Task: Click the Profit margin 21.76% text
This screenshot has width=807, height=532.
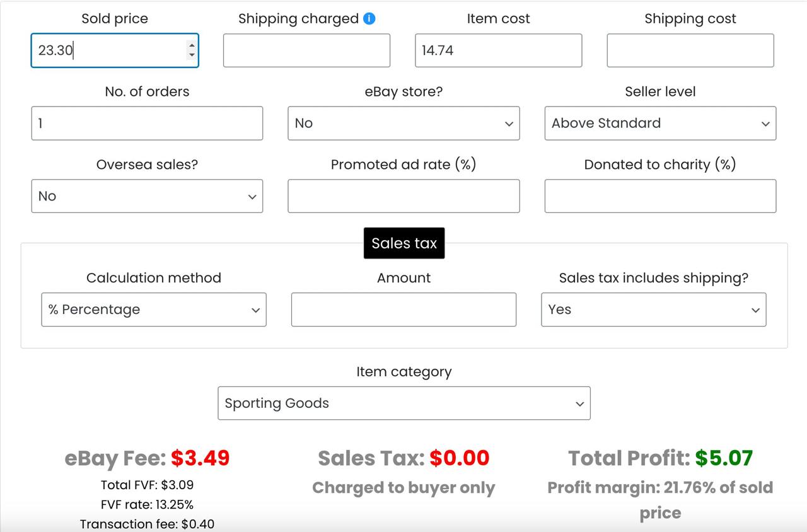Action: pyautogui.click(x=660, y=500)
